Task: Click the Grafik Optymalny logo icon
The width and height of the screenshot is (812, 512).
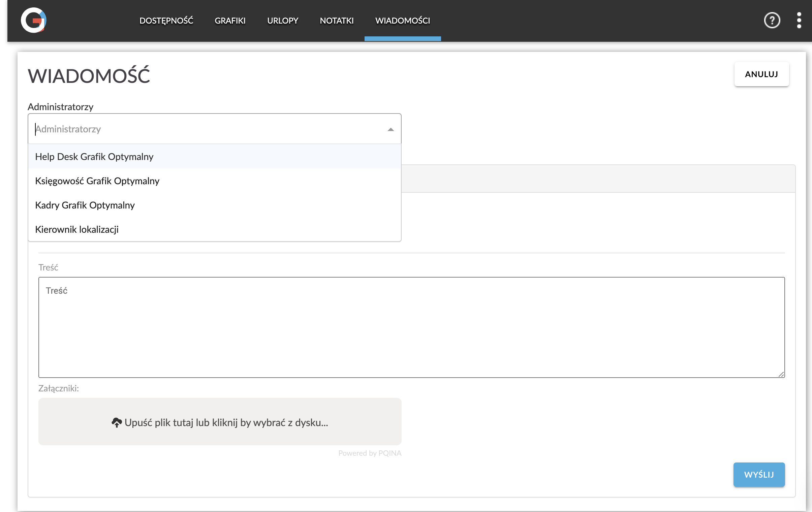Action: pyautogui.click(x=33, y=21)
